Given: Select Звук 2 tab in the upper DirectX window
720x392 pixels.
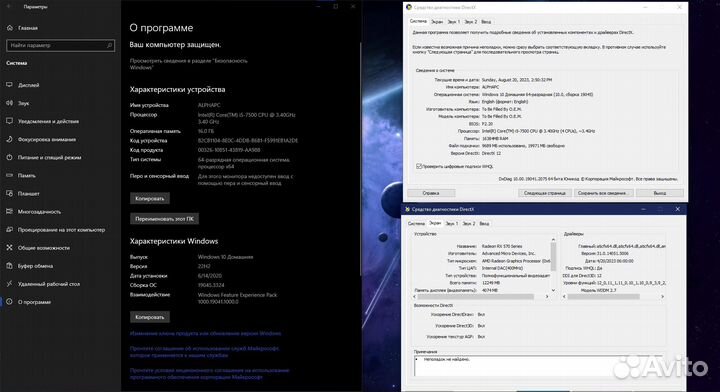Looking at the screenshot, I should [x=471, y=22].
